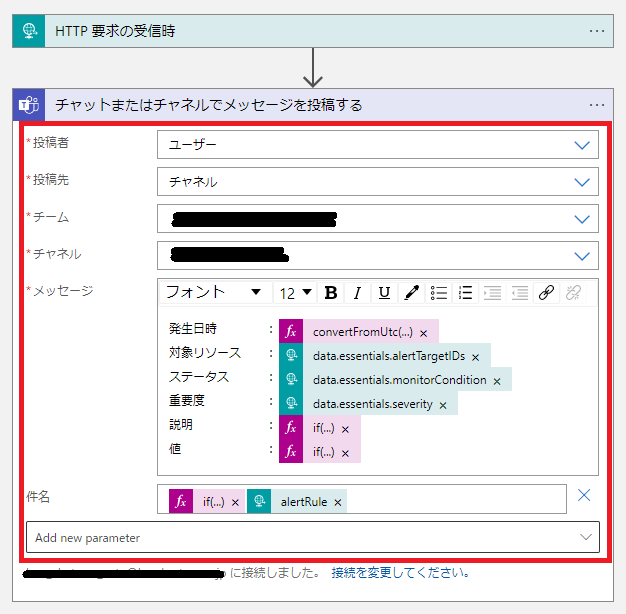Apply bold formatting in message editor

(331, 293)
